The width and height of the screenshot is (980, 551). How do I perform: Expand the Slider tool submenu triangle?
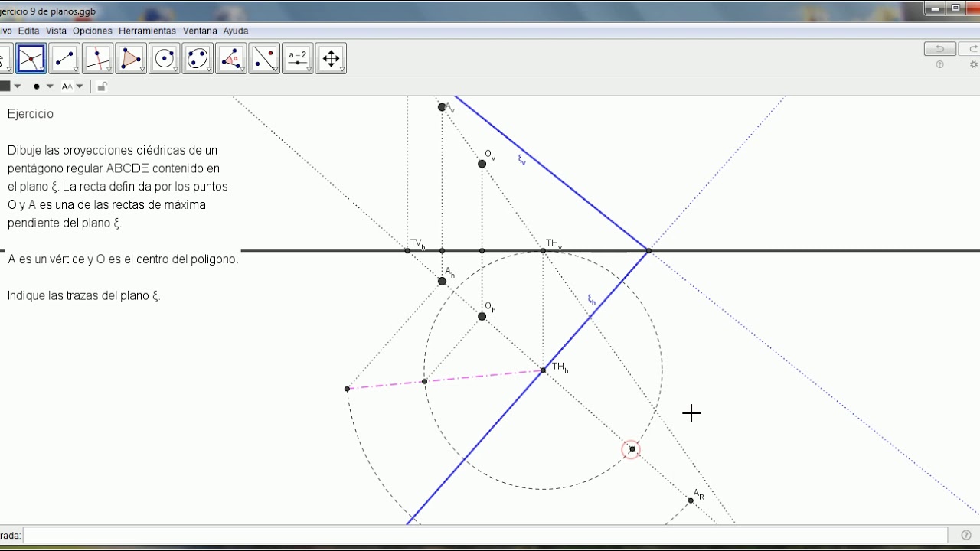309,70
